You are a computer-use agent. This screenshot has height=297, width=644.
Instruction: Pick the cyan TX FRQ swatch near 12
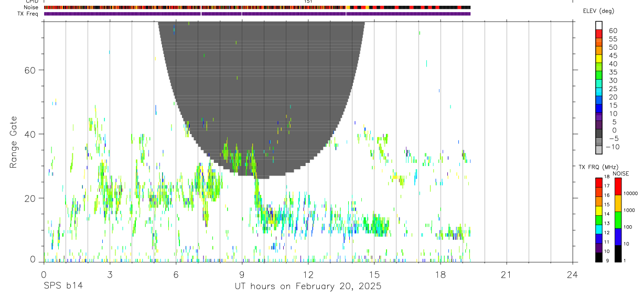pyautogui.click(x=599, y=228)
